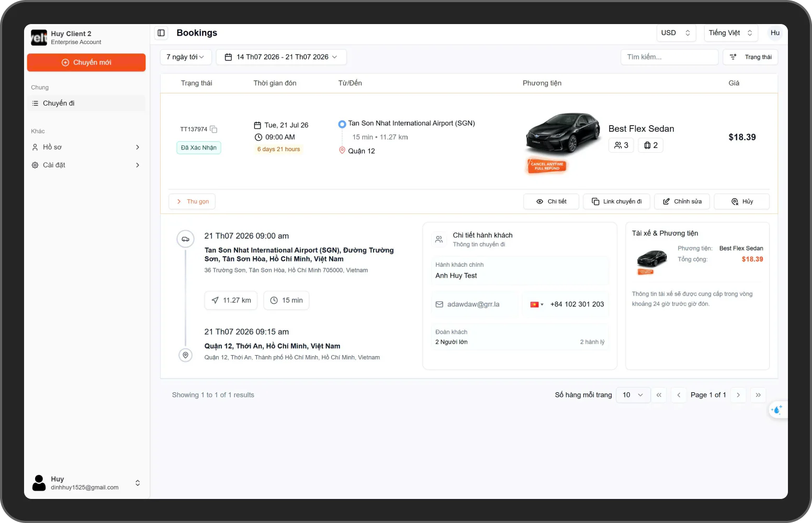Screen dimensions: 812x523
Task: Click the email adawdaw@grr.la
Action: (473, 304)
